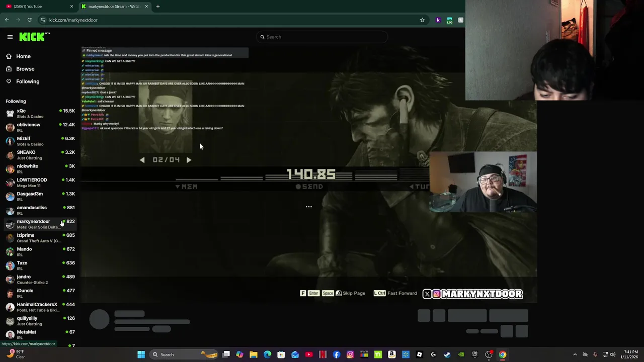
Task: Select amandasoliss channel in sidebar
Action: click(40, 210)
